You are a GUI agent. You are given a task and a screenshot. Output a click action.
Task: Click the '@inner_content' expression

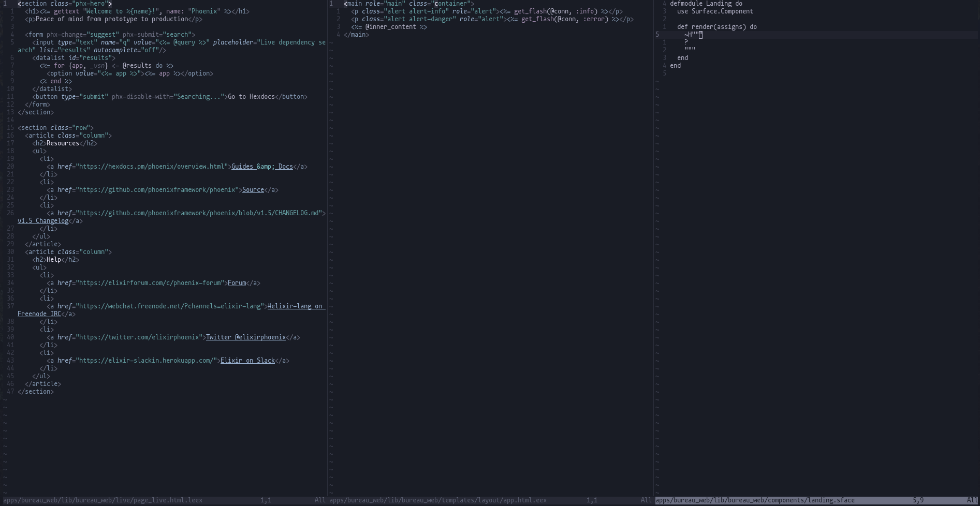391,27
